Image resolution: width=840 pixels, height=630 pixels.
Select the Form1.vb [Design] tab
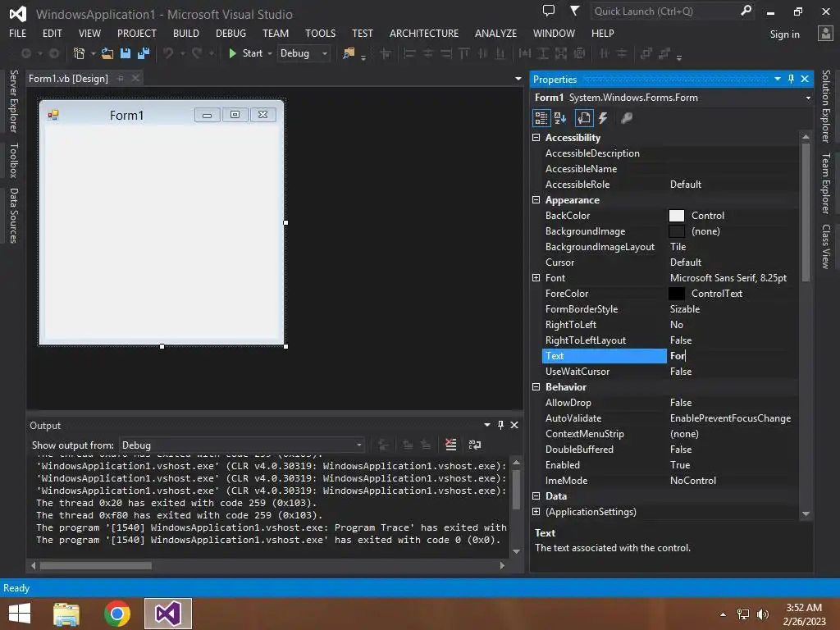tap(68, 79)
